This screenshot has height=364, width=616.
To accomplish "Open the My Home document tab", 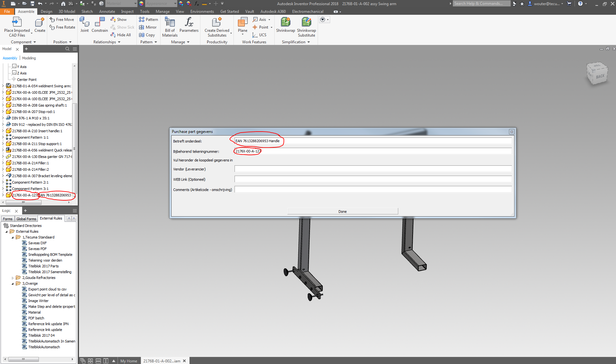I will (129, 361).
